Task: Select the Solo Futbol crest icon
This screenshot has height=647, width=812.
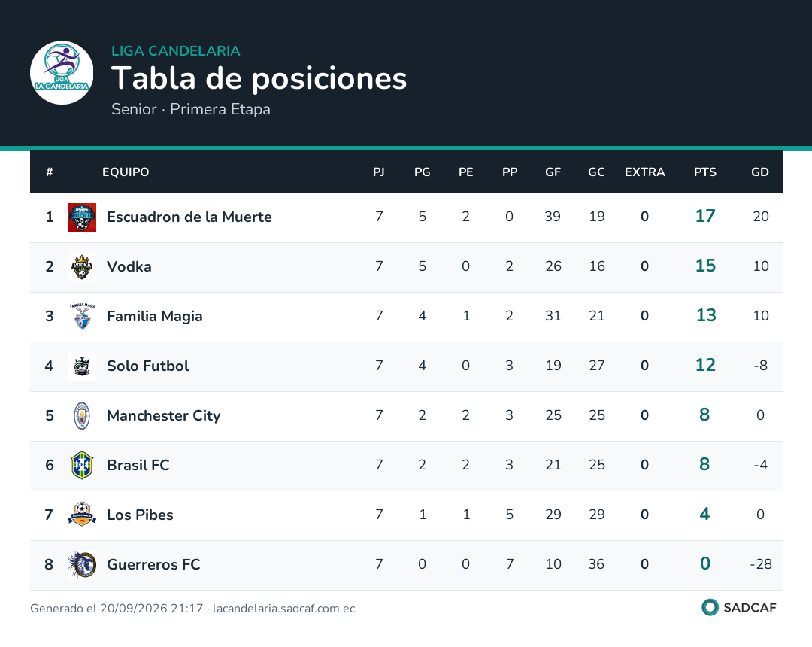Action: (82, 366)
